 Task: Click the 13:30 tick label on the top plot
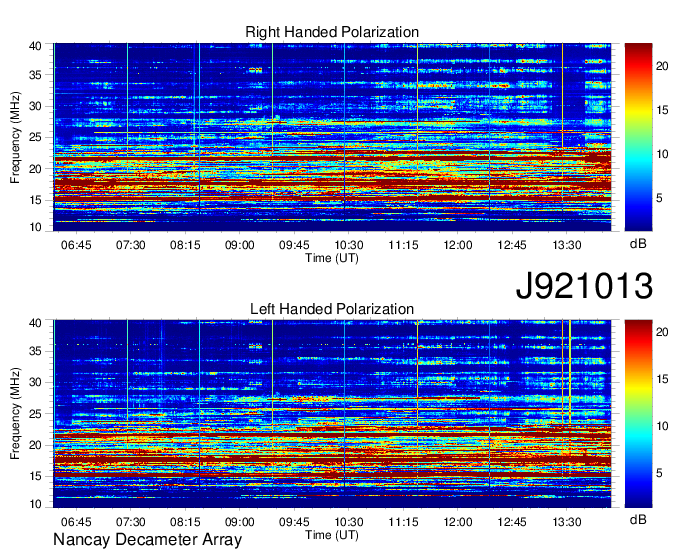pyautogui.click(x=566, y=245)
